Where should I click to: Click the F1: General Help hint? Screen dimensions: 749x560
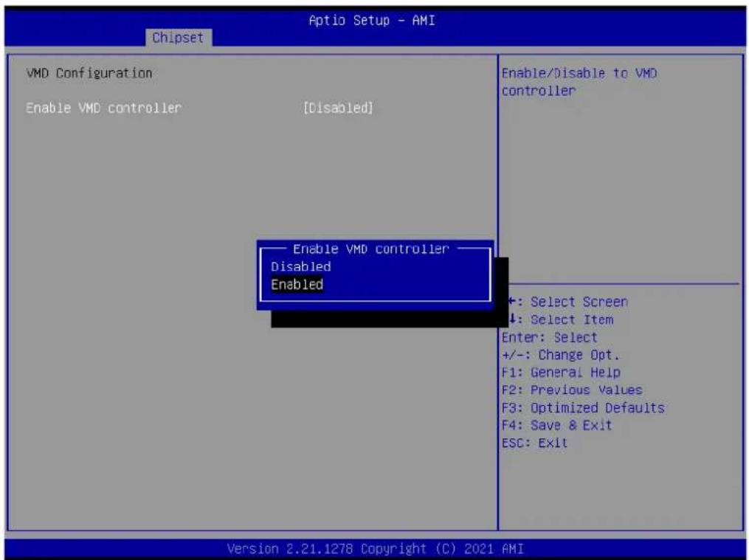point(562,372)
